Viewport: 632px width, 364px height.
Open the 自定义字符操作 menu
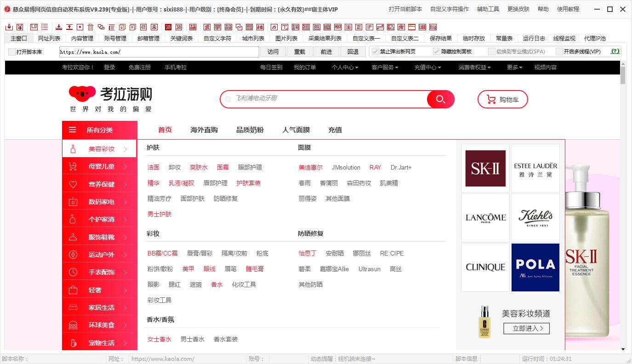click(x=450, y=9)
